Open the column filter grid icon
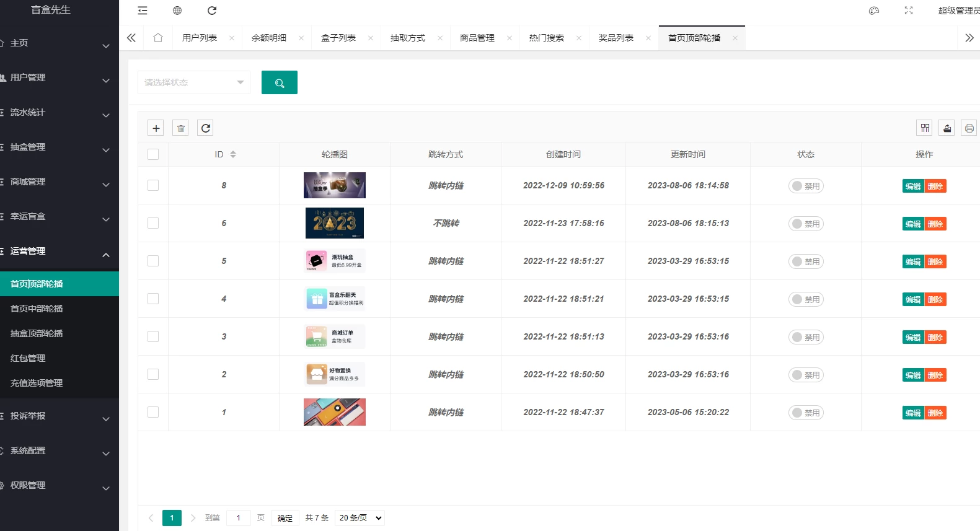The width and height of the screenshot is (980, 531). (x=924, y=128)
